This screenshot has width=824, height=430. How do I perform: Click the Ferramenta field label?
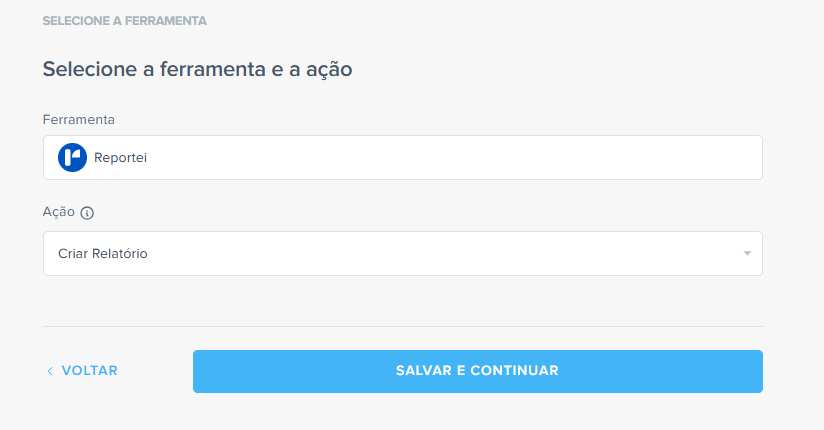pos(79,120)
